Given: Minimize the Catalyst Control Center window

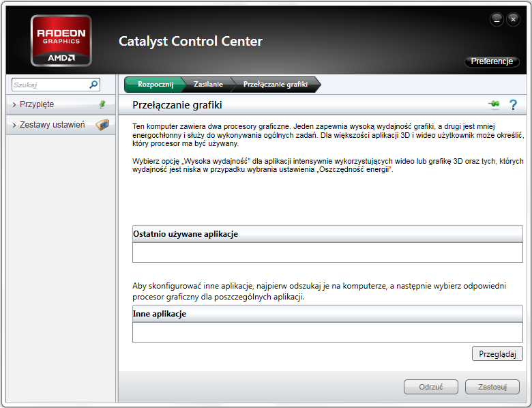Looking at the screenshot, I should pos(497,20).
